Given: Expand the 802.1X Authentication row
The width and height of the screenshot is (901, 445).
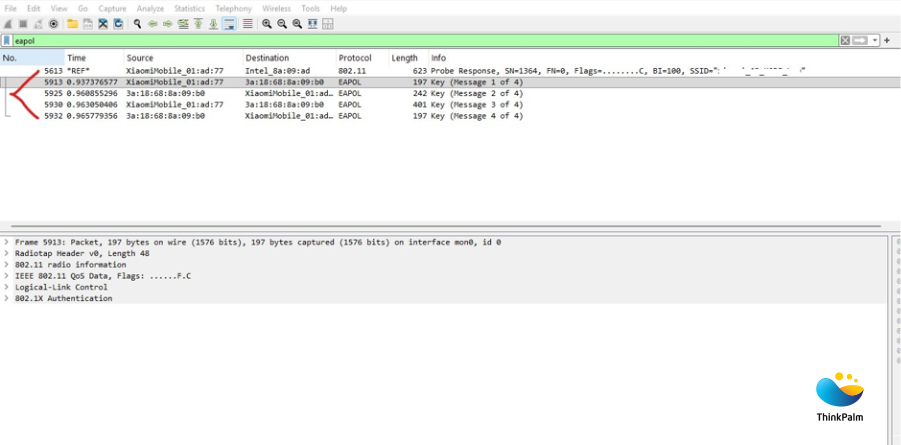Looking at the screenshot, I should pyautogui.click(x=6, y=298).
